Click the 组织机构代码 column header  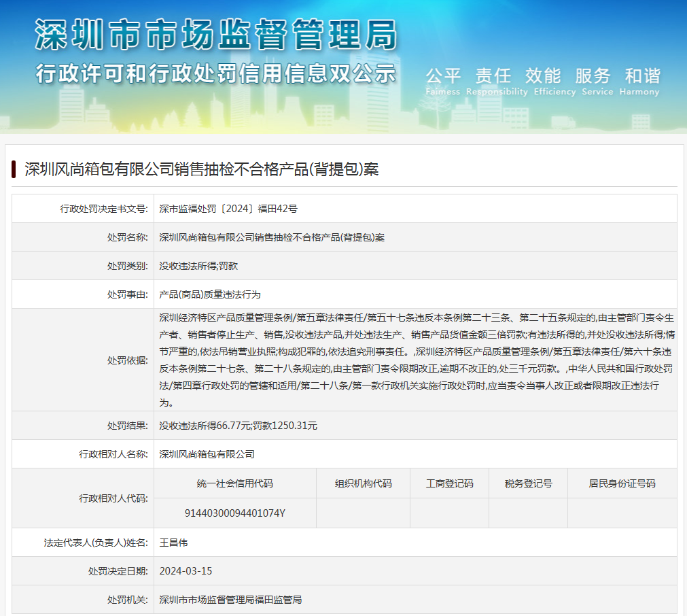click(x=364, y=483)
